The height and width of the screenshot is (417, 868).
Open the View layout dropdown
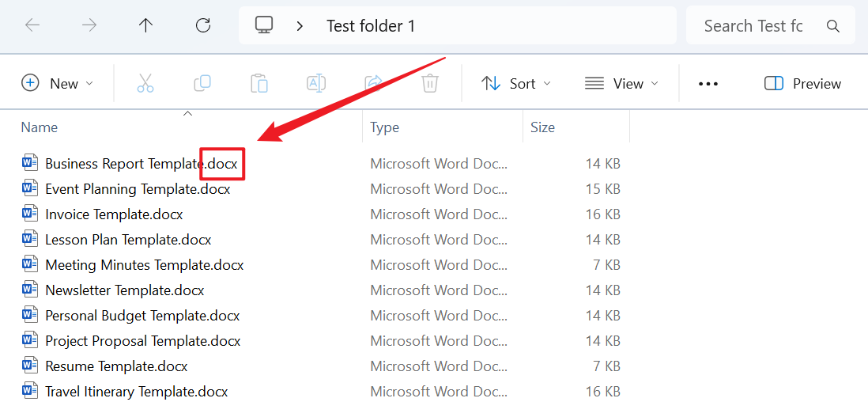[621, 83]
